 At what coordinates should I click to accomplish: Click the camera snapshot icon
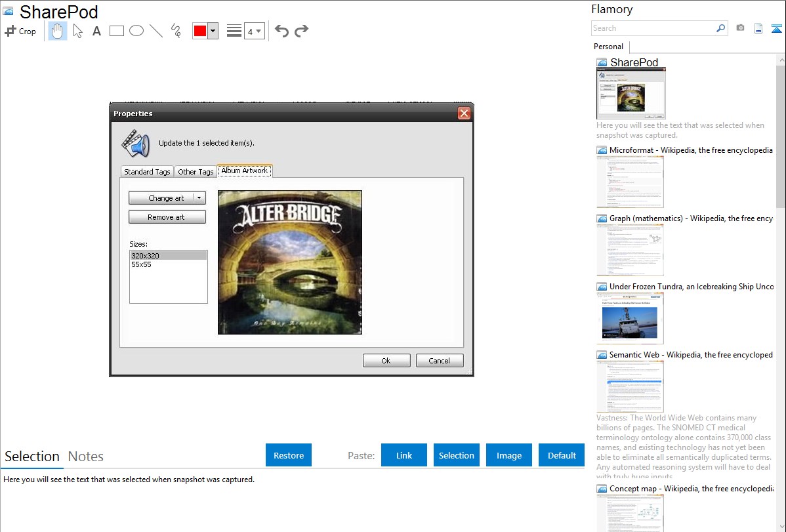(x=740, y=28)
